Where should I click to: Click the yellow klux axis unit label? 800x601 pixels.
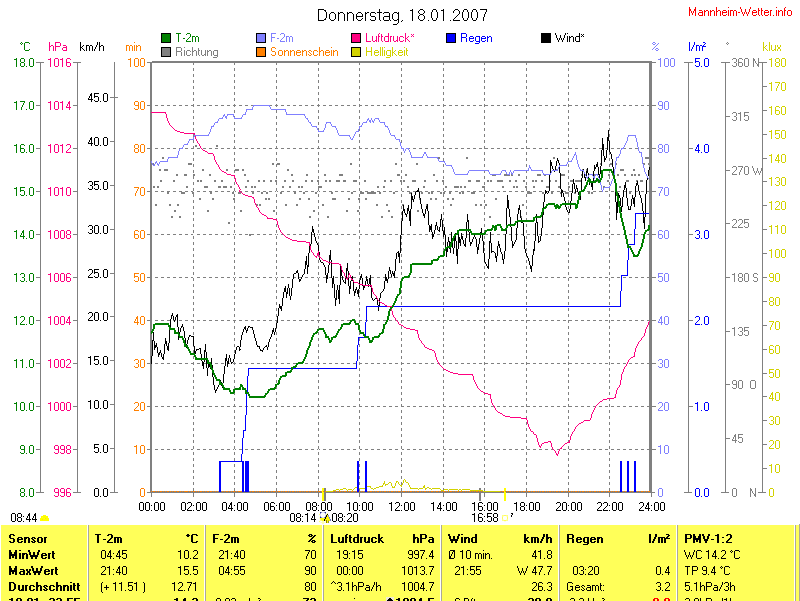click(771, 47)
